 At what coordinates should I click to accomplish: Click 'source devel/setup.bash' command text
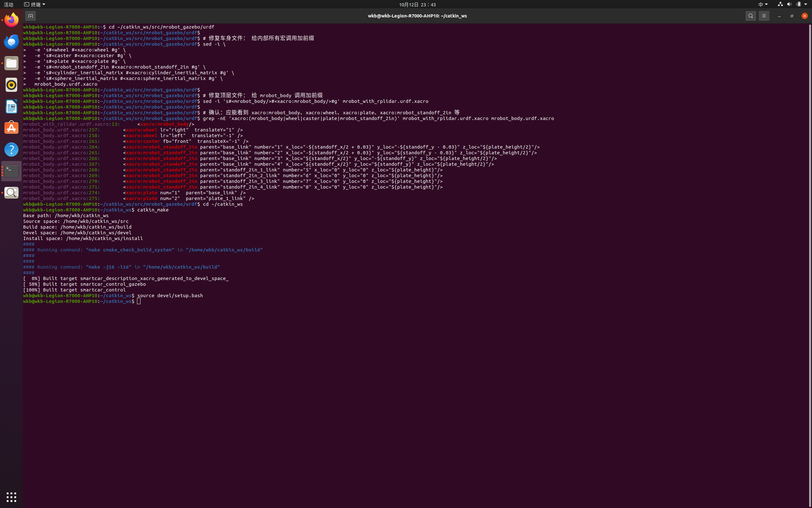(x=170, y=296)
